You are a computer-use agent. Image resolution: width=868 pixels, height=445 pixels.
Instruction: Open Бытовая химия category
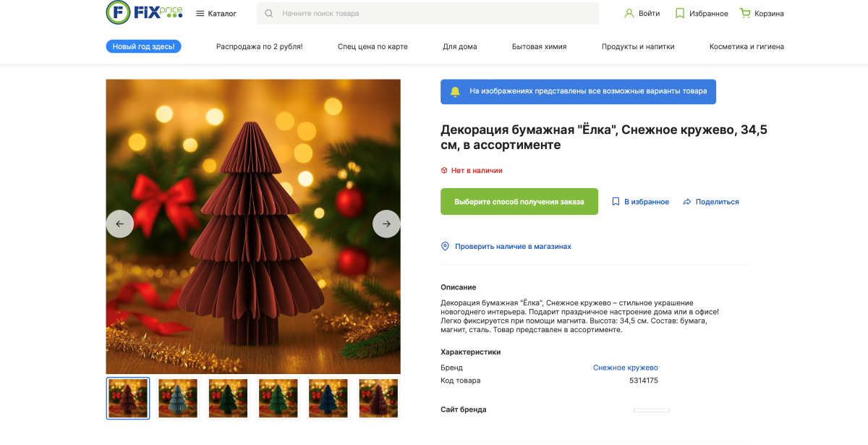point(539,46)
